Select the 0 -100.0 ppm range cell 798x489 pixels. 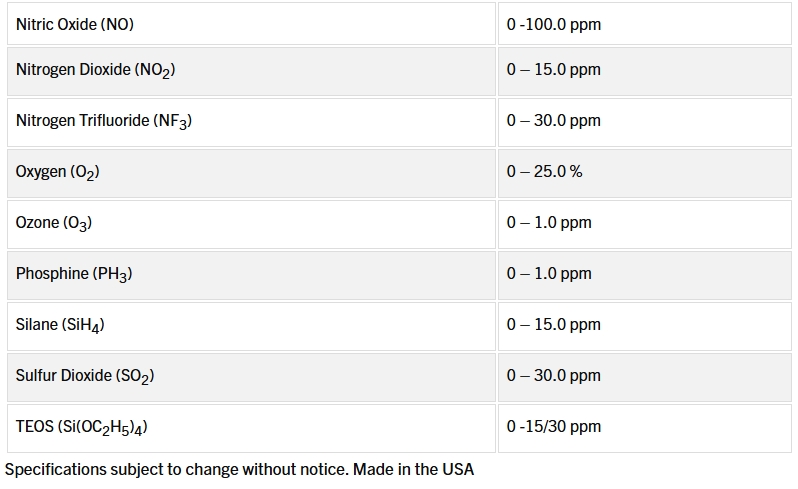click(553, 24)
